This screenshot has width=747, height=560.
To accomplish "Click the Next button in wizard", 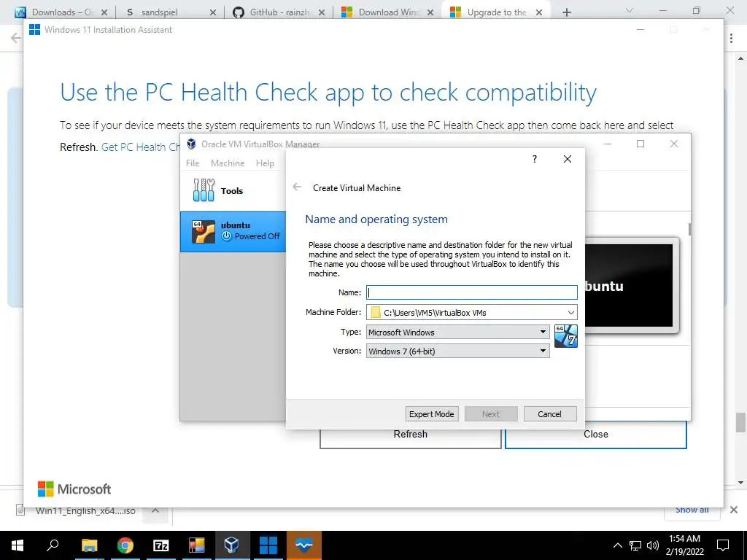I will (491, 414).
